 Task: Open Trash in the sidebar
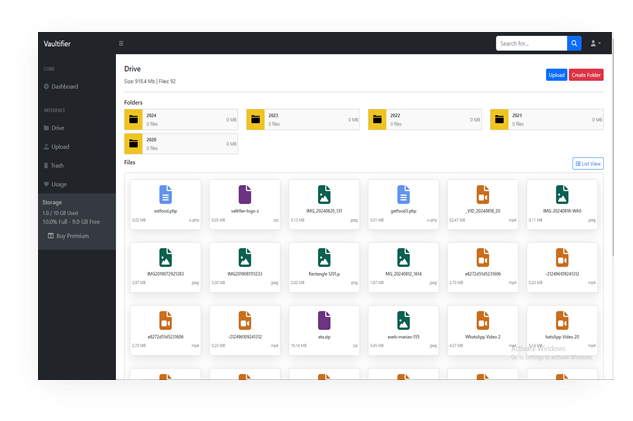click(x=54, y=165)
